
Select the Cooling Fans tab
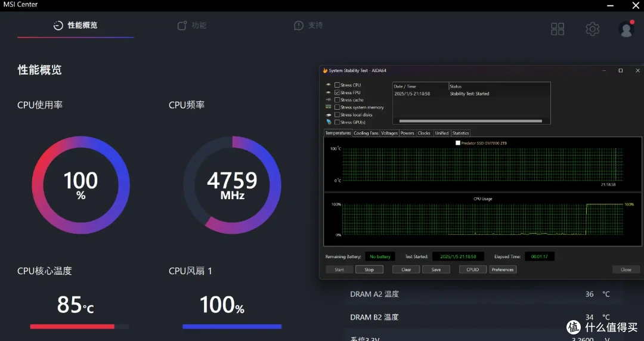(366, 133)
